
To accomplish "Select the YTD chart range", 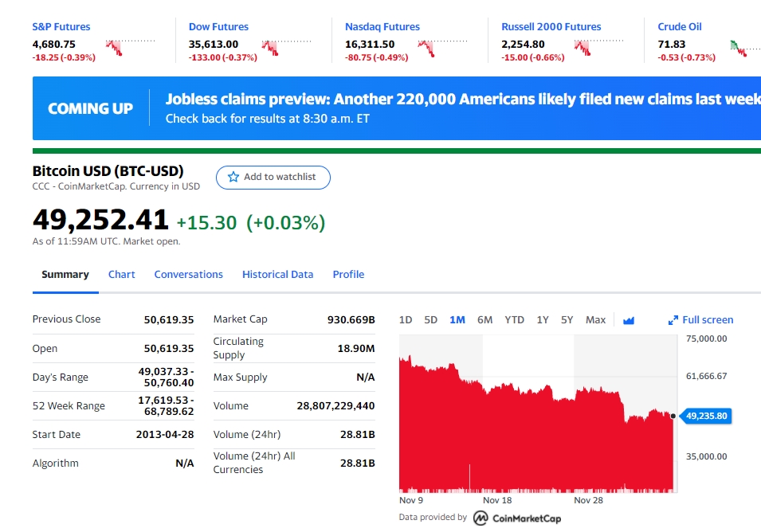I will [514, 320].
